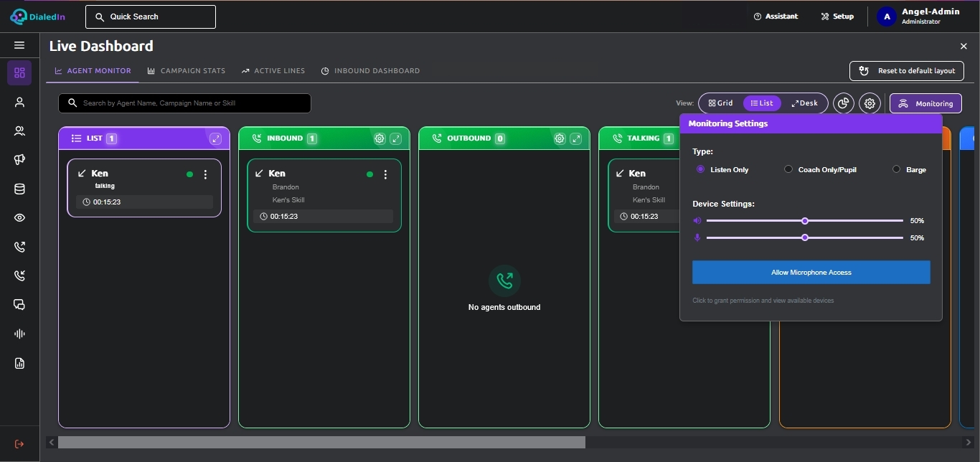The height and width of the screenshot is (462, 980).
Task: Open the INBOUND column gear settings
Action: click(380, 138)
